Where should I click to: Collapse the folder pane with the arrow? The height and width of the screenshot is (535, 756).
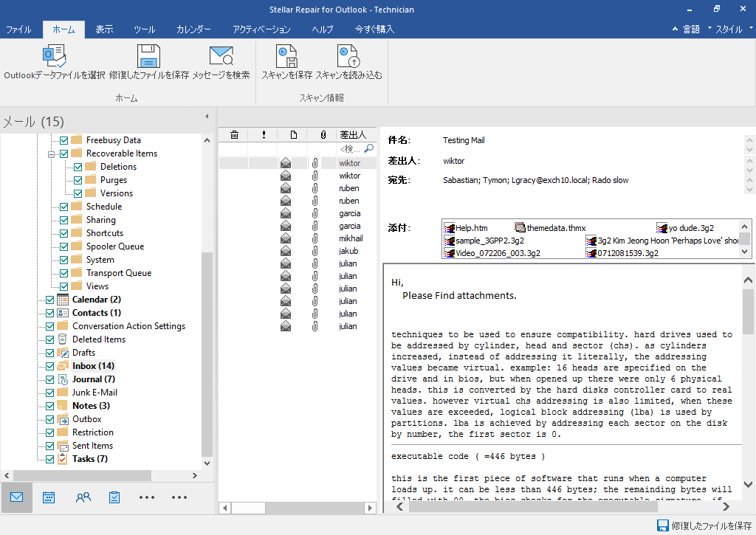(207, 116)
